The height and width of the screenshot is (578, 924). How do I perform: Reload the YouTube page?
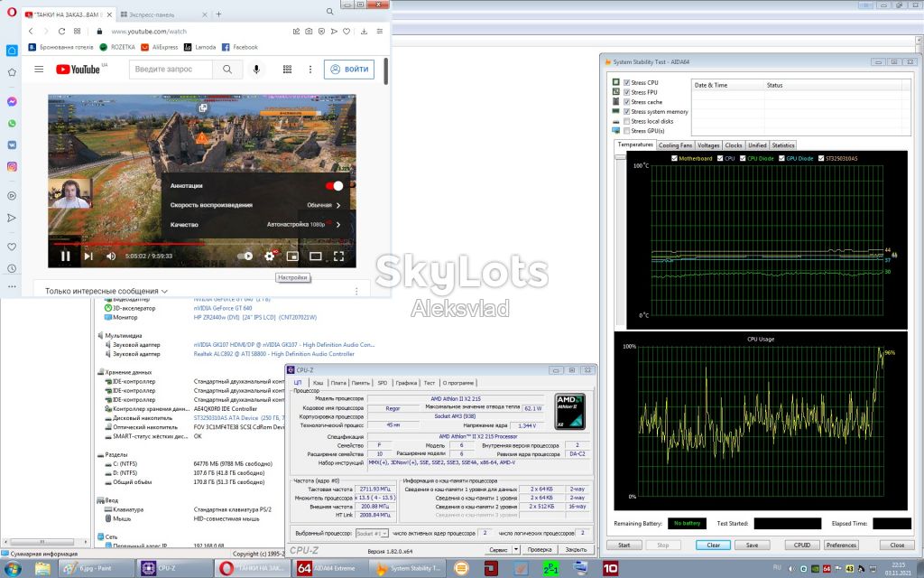click(x=61, y=32)
